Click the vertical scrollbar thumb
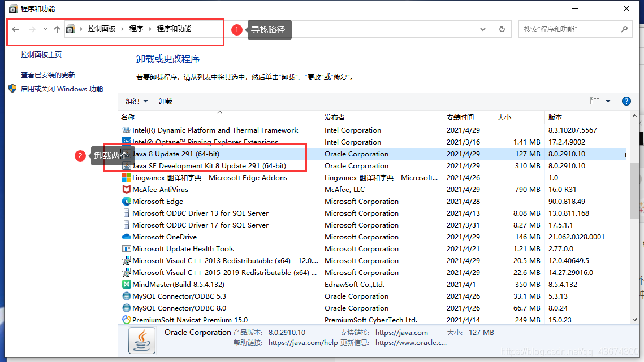 (634, 191)
